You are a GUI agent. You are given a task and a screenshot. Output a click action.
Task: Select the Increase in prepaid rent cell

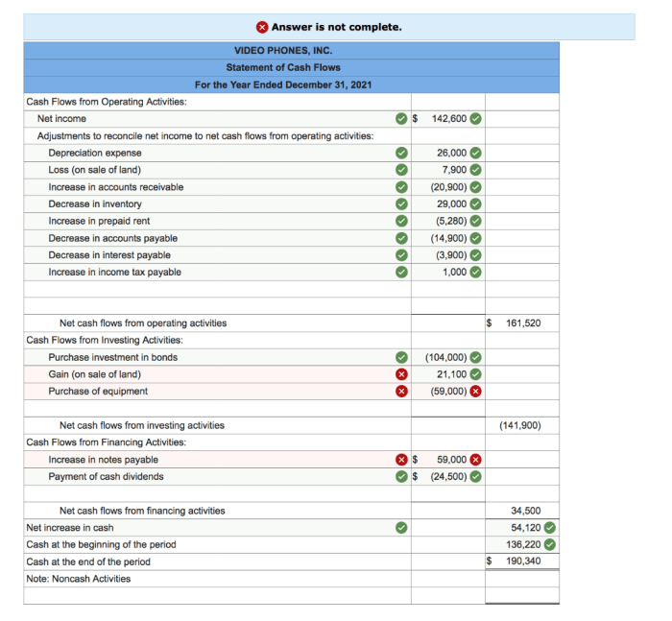tap(217, 221)
